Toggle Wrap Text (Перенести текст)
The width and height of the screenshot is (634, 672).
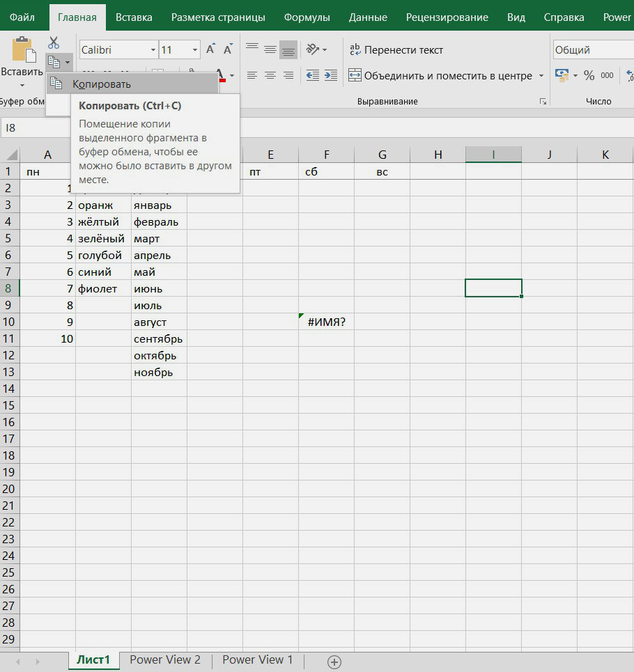point(396,50)
